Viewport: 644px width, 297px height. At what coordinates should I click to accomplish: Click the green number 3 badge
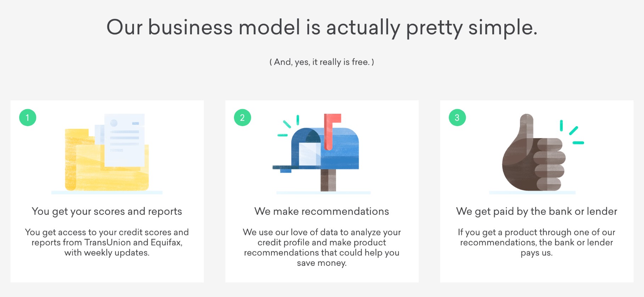[x=457, y=118]
